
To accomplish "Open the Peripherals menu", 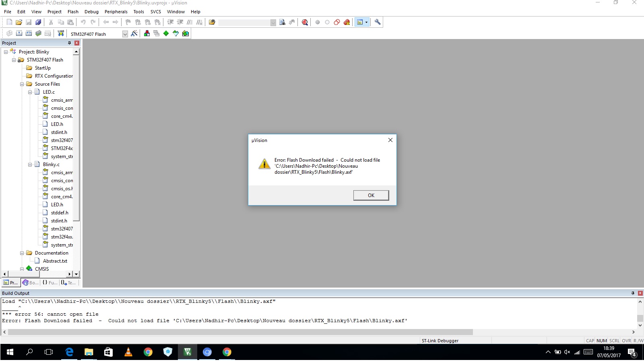I will point(116,12).
